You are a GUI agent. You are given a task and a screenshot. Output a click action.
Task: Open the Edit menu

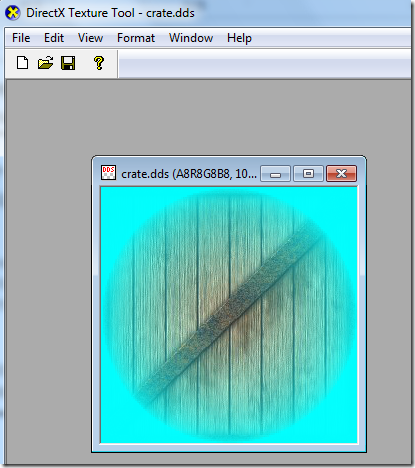(x=54, y=38)
